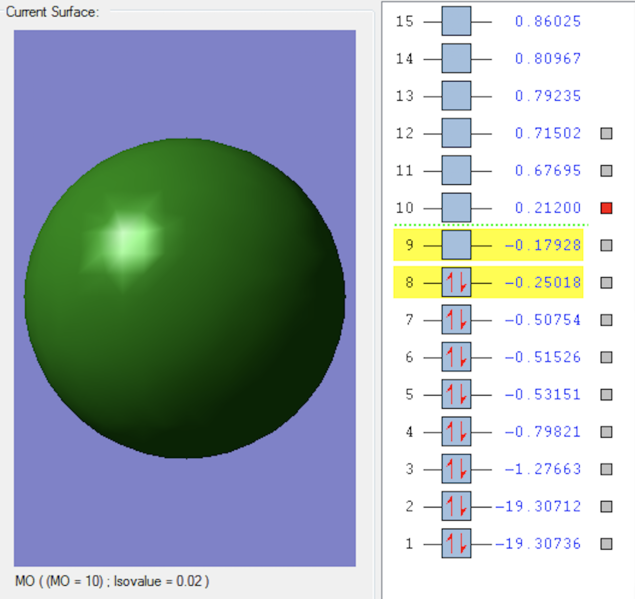Click energy value -19.30736

538,543
